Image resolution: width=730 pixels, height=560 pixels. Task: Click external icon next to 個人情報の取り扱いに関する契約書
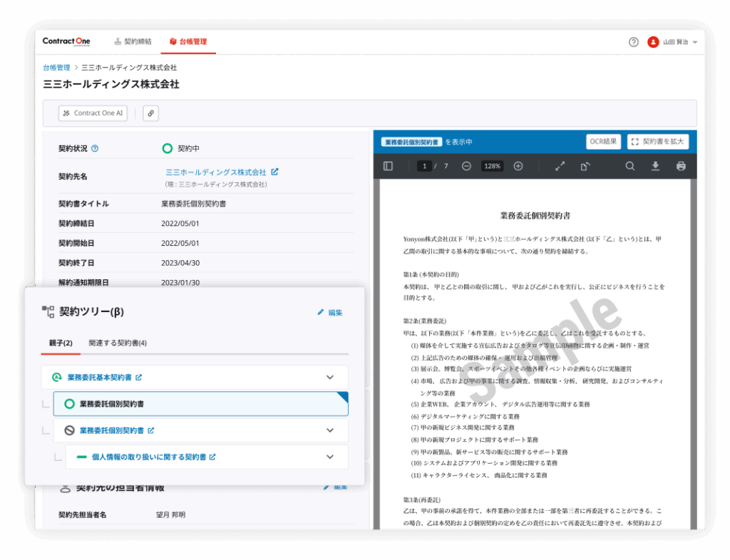click(212, 457)
